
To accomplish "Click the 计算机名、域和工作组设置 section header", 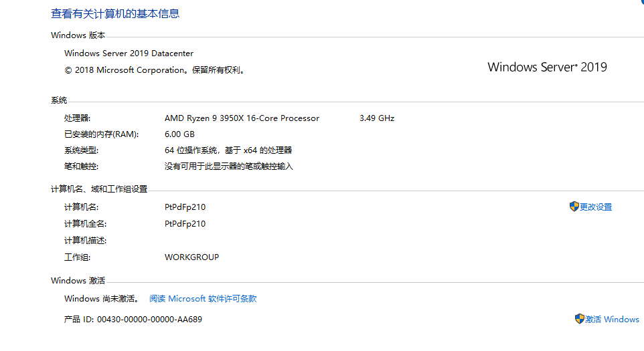I will tap(99, 189).
